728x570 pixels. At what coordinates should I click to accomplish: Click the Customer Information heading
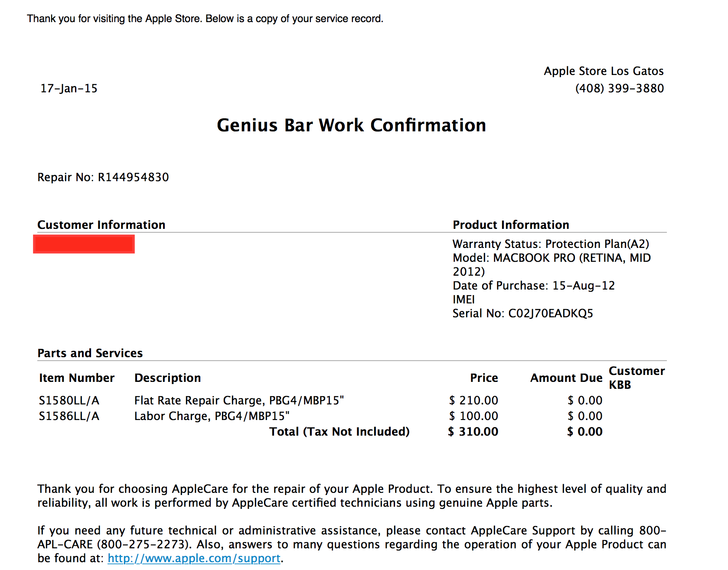pyautogui.click(x=101, y=225)
